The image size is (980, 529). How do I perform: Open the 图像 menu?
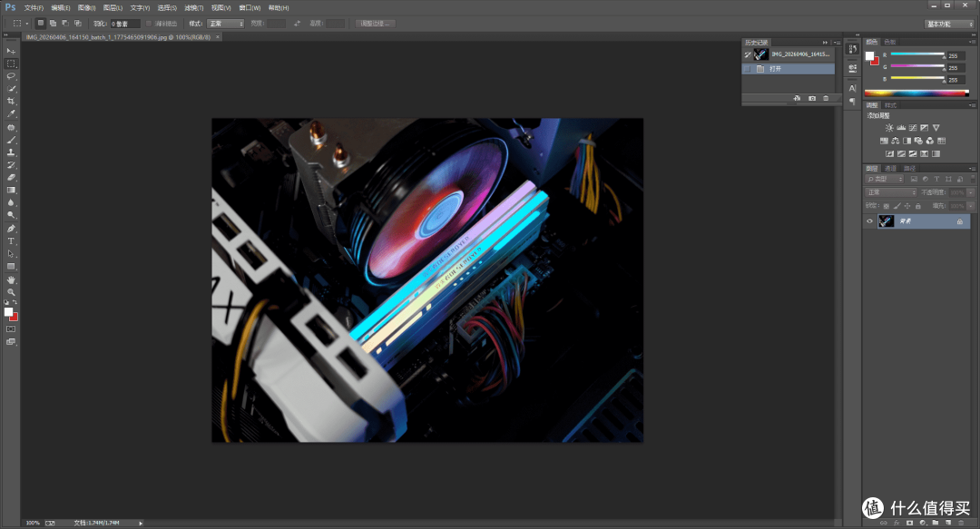click(x=86, y=7)
